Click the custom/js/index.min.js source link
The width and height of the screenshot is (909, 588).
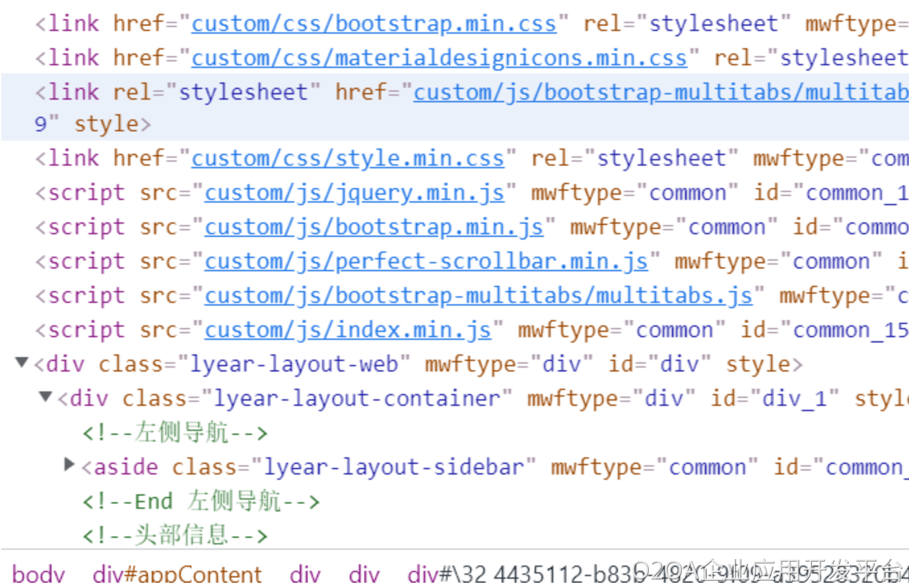click(x=348, y=330)
